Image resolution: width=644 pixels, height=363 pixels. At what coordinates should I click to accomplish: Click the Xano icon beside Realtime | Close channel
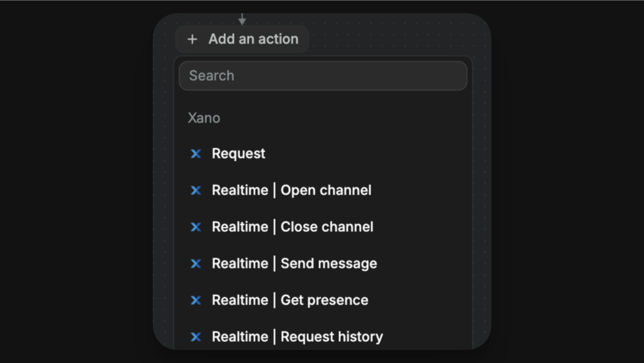point(196,226)
